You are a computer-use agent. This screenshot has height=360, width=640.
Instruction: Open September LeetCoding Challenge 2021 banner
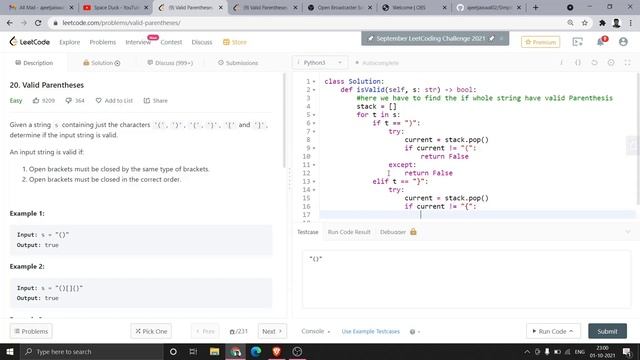(x=435, y=38)
